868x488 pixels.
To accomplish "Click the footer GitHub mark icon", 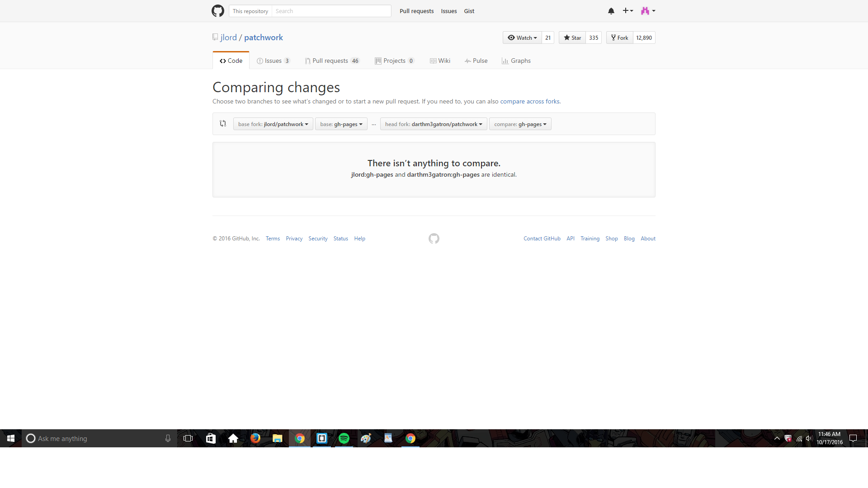I will 434,239.
